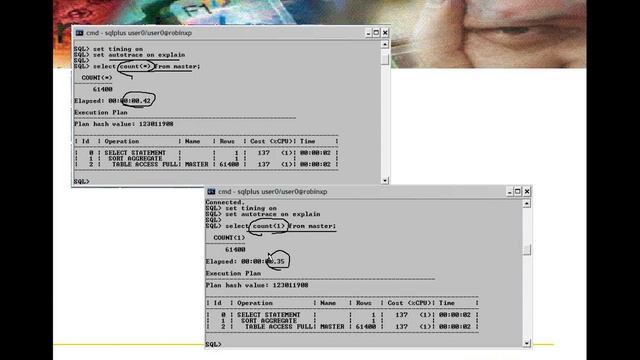Click 'SELECT STATEMENT' row in upper window plan

tap(207, 153)
